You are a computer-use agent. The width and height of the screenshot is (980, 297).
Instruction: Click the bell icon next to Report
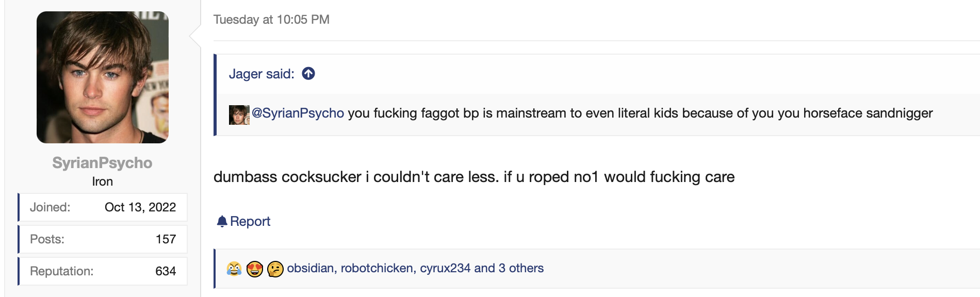(x=222, y=221)
